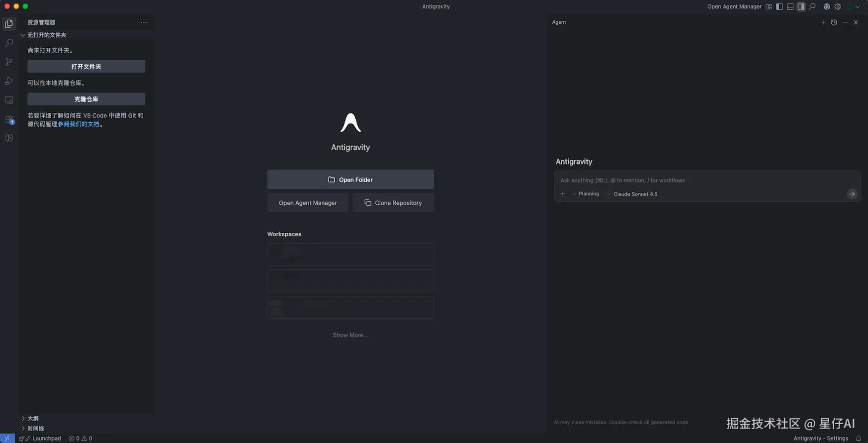Click Launchpad in the status bar
The image size is (868, 443).
tap(40, 439)
